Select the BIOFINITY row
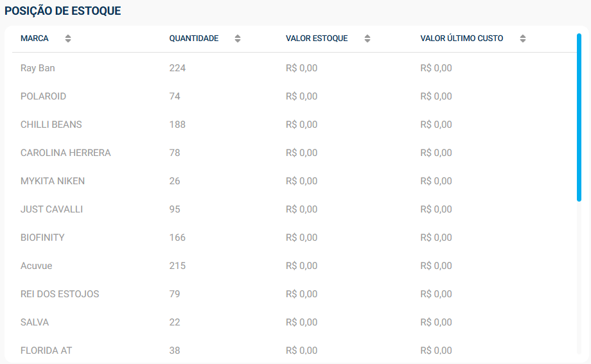591x364 pixels. tap(42, 238)
